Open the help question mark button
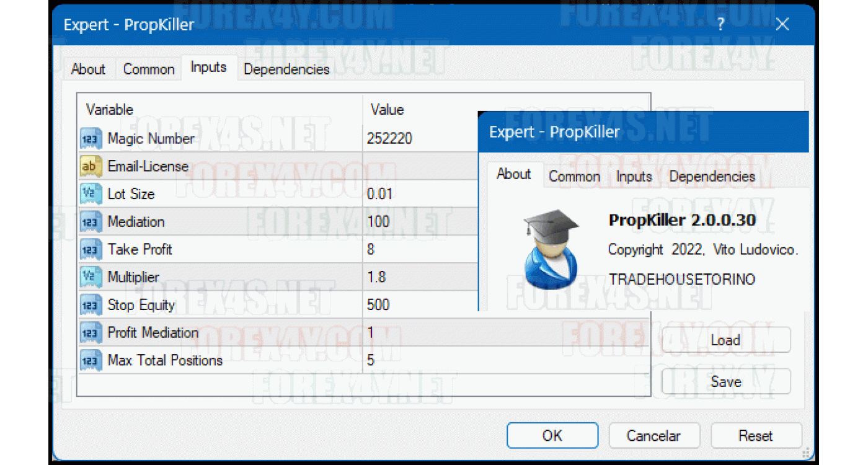 tap(720, 25)
